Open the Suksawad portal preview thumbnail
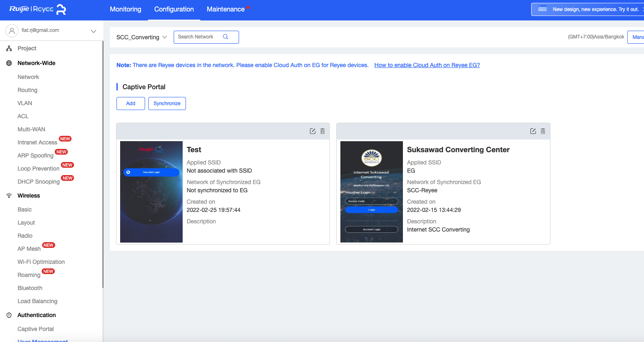644x342 pixels. tap(371, 192)
